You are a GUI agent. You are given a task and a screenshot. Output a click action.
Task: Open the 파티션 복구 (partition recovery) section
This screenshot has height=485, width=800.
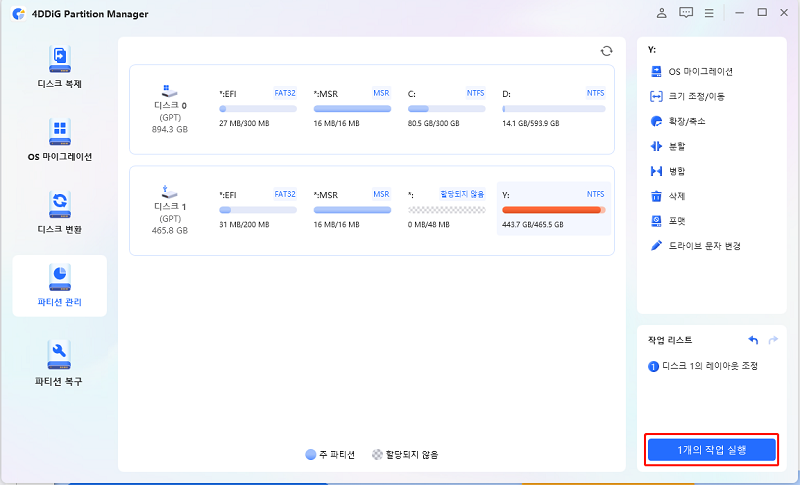pos(59,363)
